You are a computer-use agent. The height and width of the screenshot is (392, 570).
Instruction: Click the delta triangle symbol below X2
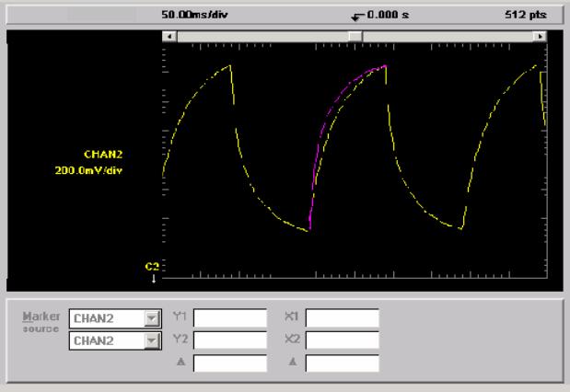(293, 363)
